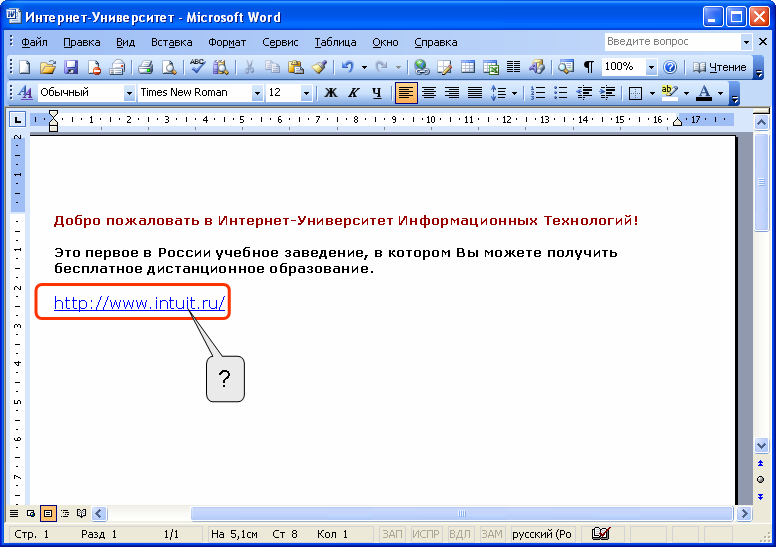
Task: Activate the Format Painter brush
Action: [x=319, y=67]
